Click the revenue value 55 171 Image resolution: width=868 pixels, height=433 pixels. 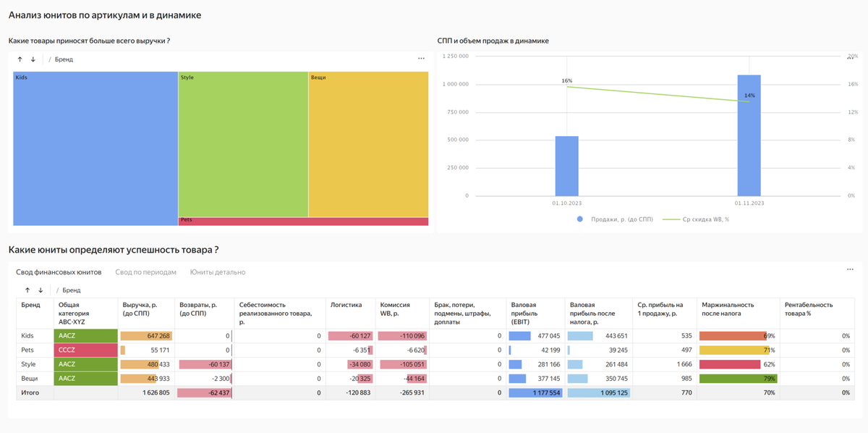pos(160,350)
